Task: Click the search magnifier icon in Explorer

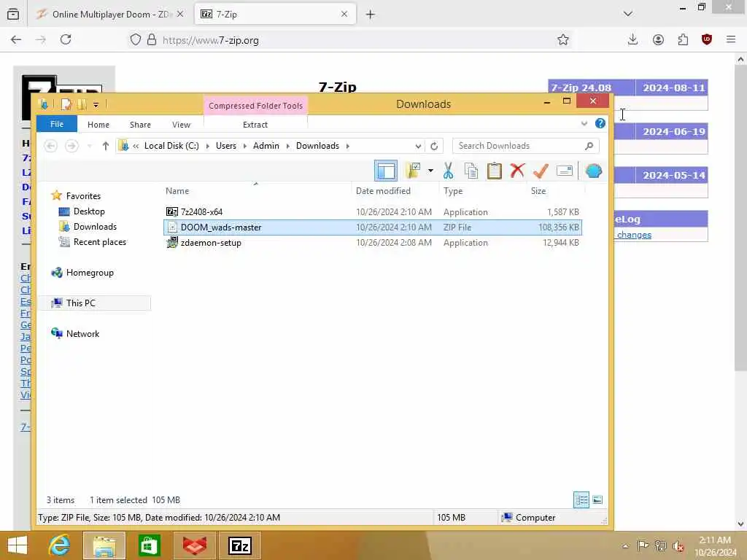Action: 589,146
